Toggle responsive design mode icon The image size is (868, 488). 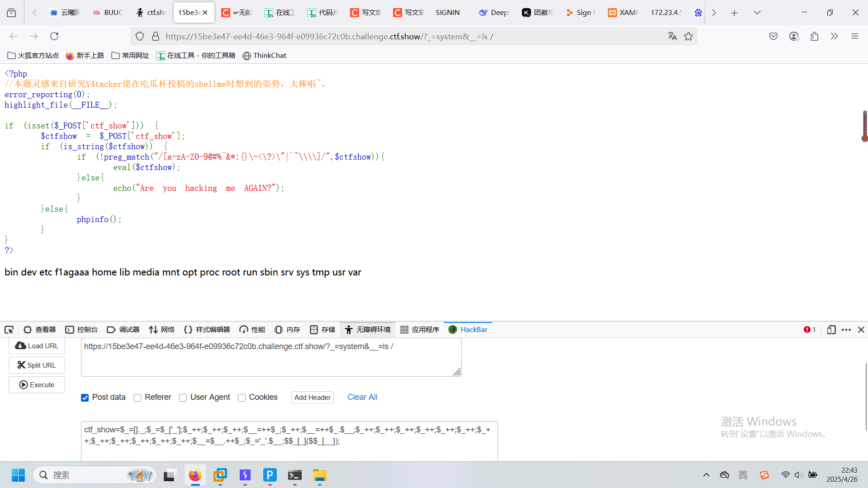tap(831, 330)
